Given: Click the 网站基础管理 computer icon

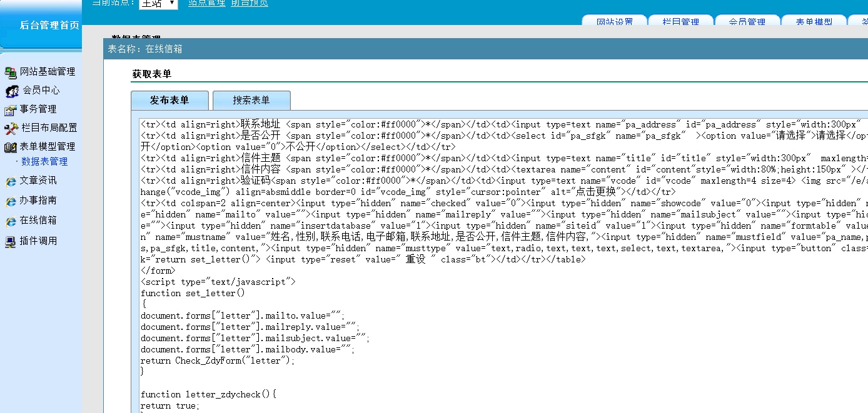Looking at the screenshot, I should pos(10,72).
